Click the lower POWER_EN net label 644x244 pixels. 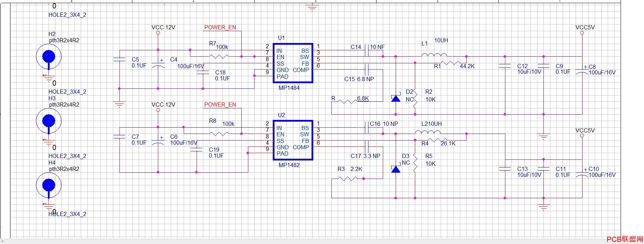220,105
